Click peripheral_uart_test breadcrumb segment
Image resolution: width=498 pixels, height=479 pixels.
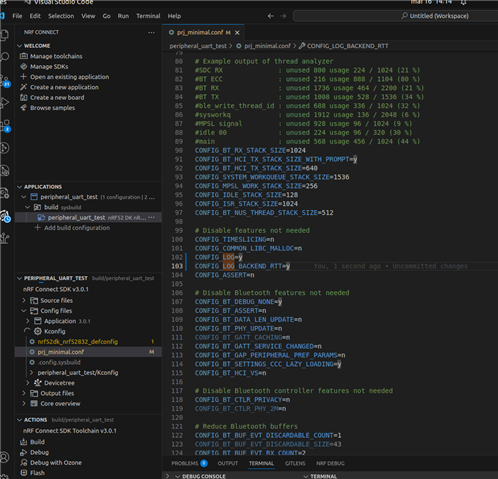tap(198, 46)
